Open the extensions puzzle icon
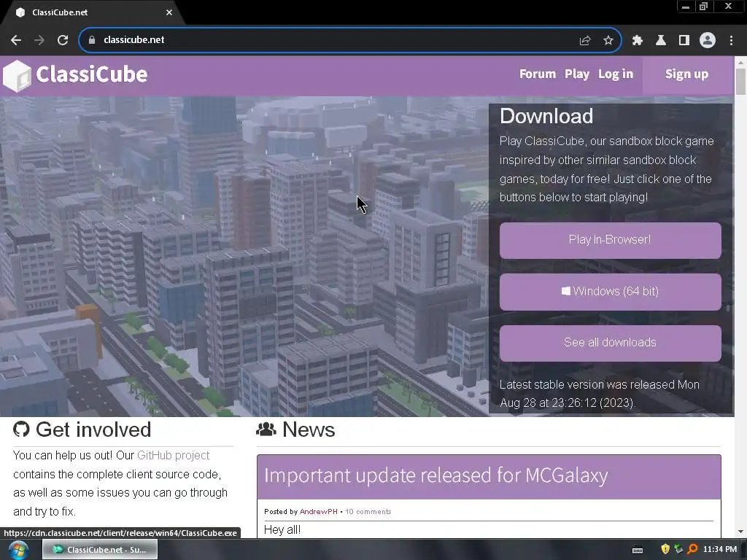Screen dimensions: 747x560 click(x=638, y=41)
